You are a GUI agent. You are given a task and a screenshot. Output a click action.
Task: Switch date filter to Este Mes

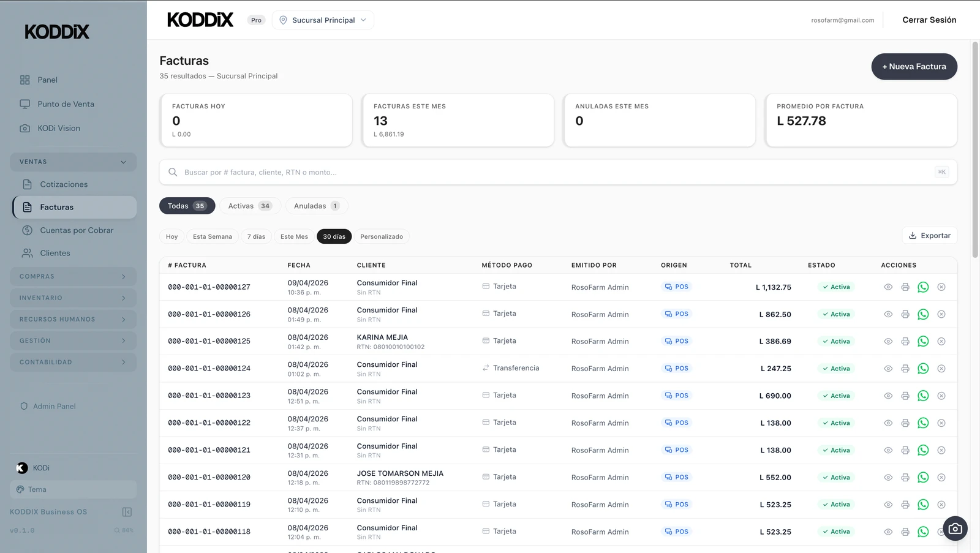coord(294,236)
